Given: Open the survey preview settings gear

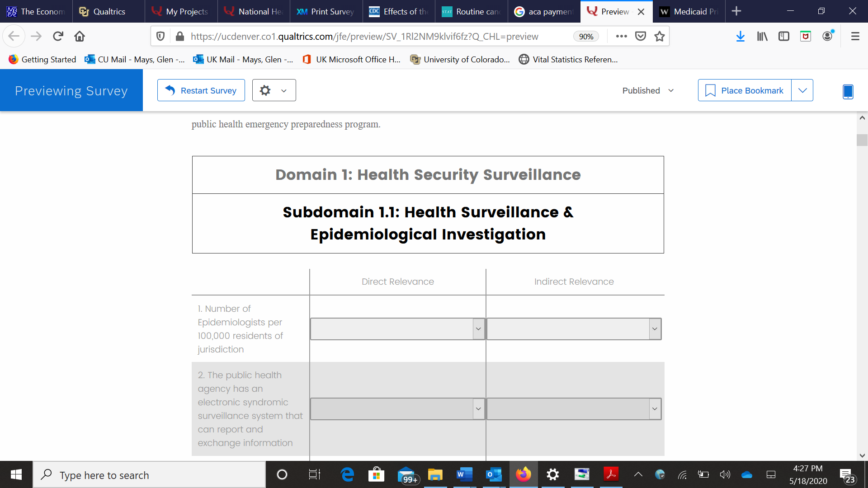Looking at the screenshot, I should (x=265, y=90).
